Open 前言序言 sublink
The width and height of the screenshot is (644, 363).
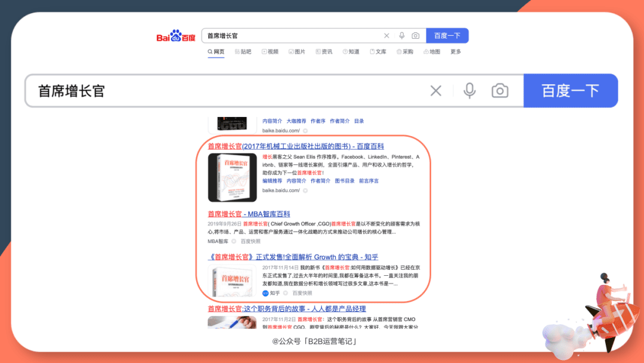coord(369,181)
